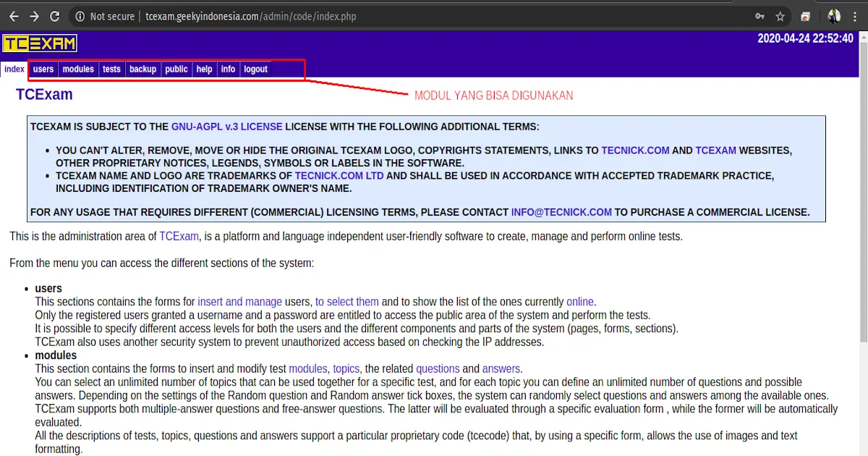Go back with the browser back arrow

14,16
